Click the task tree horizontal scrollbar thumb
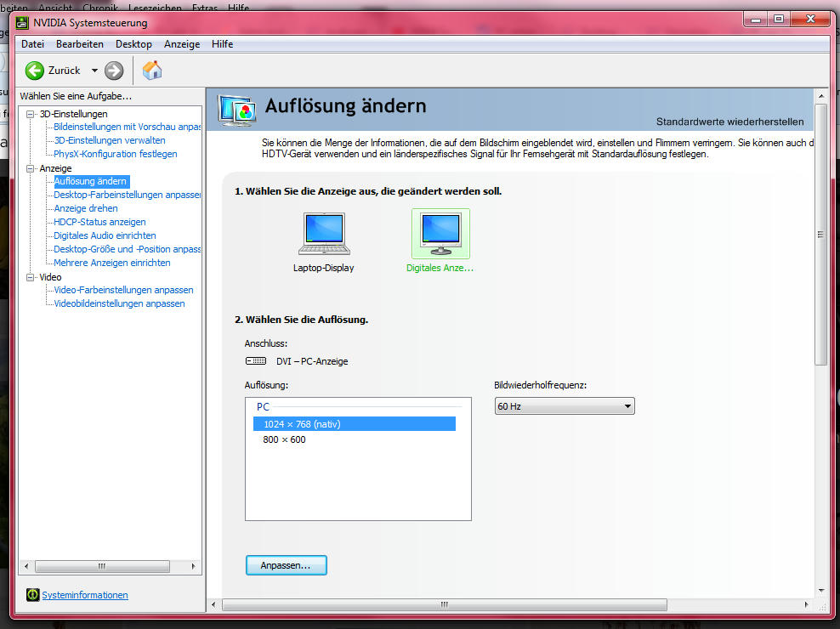840x629 pixels. point(102,566)
